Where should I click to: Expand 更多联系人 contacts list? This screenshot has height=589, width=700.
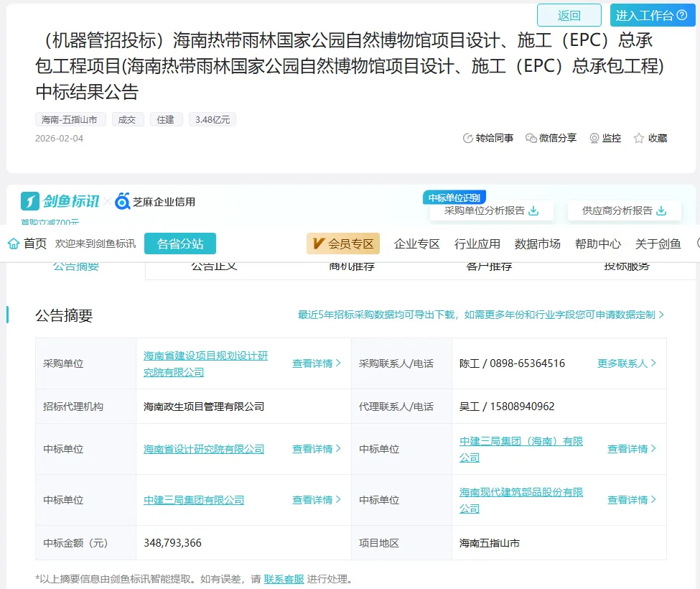click(x=626, y=363)
